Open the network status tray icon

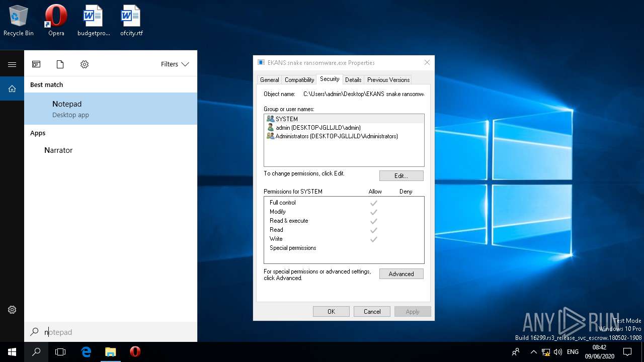tap(546, 352)
